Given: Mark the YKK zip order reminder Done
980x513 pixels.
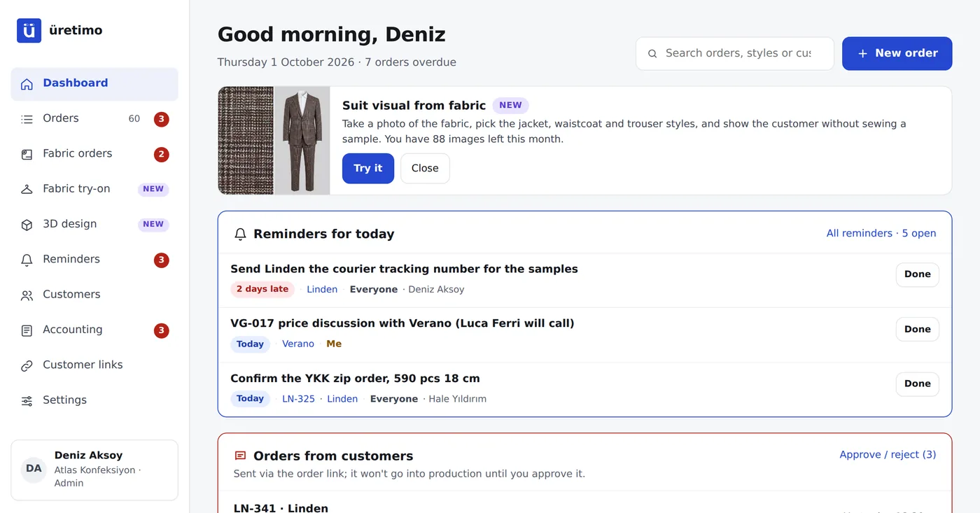Looking at the screenshot, I should pyautogui.click(x=917, y=384).
